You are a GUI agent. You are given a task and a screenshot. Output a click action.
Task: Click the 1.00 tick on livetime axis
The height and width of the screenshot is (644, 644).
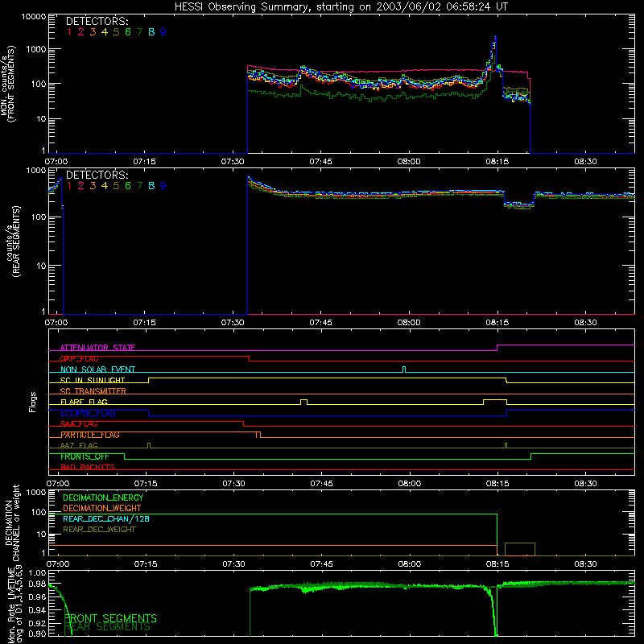coord(38,572)
